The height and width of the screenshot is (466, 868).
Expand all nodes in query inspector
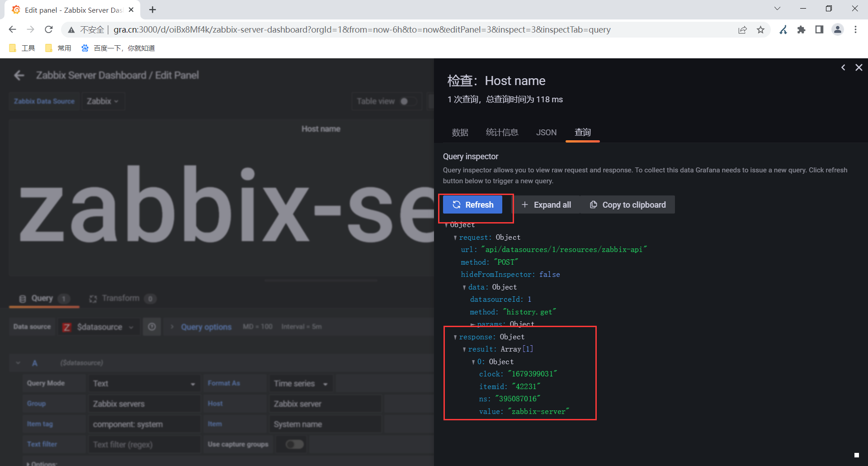546,205
